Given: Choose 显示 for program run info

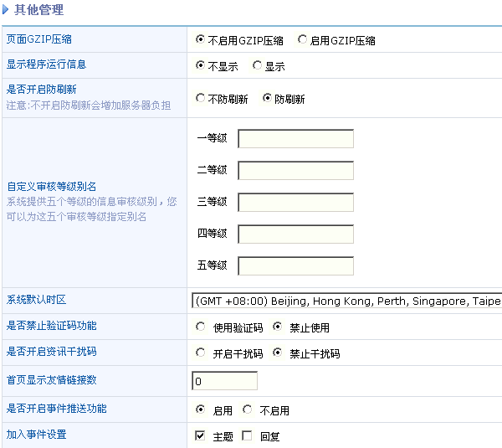Looking at the screenshot, I should (257, 65).
